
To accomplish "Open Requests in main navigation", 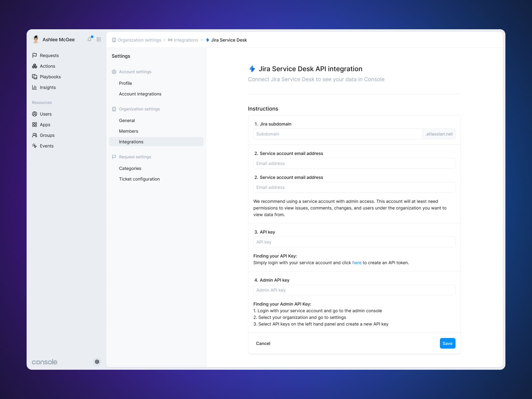I will [49, 56].
